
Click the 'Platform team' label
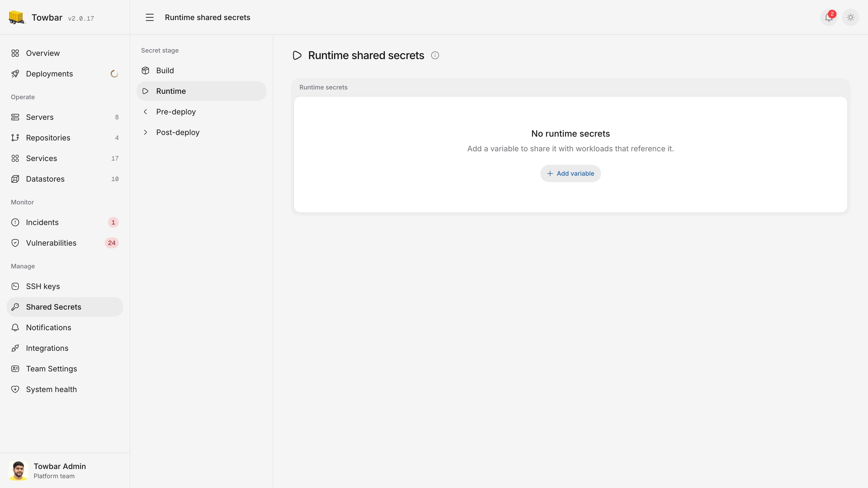click(x=54, y=476)
